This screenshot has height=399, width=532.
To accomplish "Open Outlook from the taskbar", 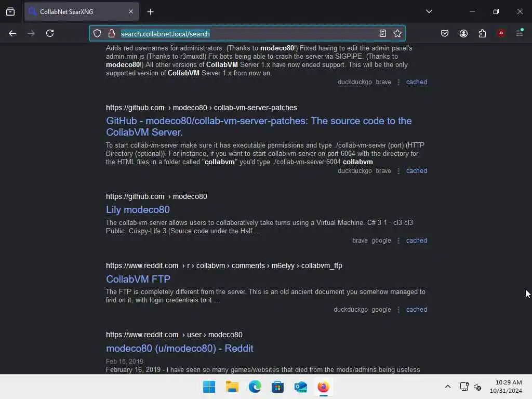I will (301, 387).
